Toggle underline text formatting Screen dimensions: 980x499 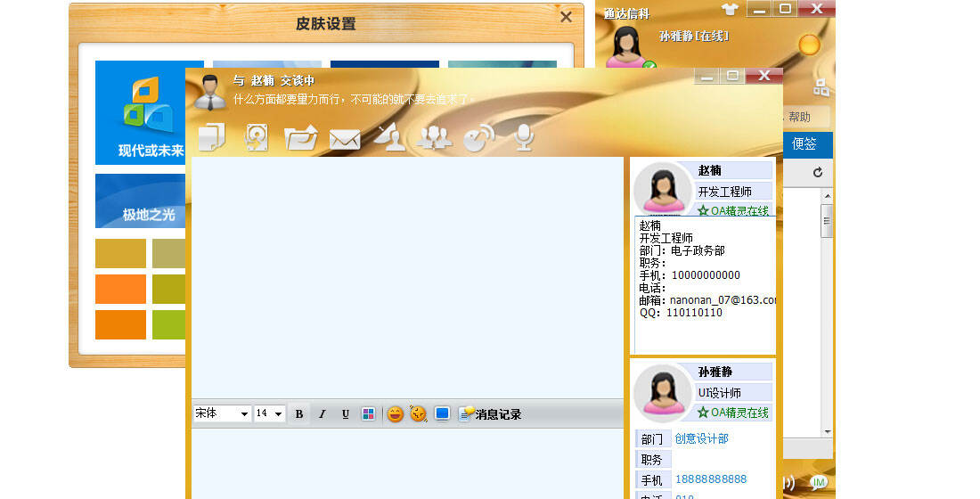click(x=345, y=413)
